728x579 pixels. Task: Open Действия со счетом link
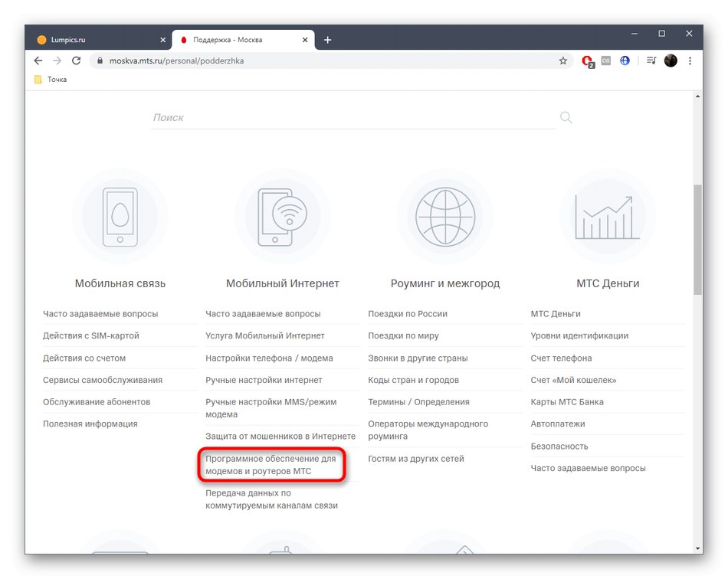pyautogui.click(x=84, y=358)
